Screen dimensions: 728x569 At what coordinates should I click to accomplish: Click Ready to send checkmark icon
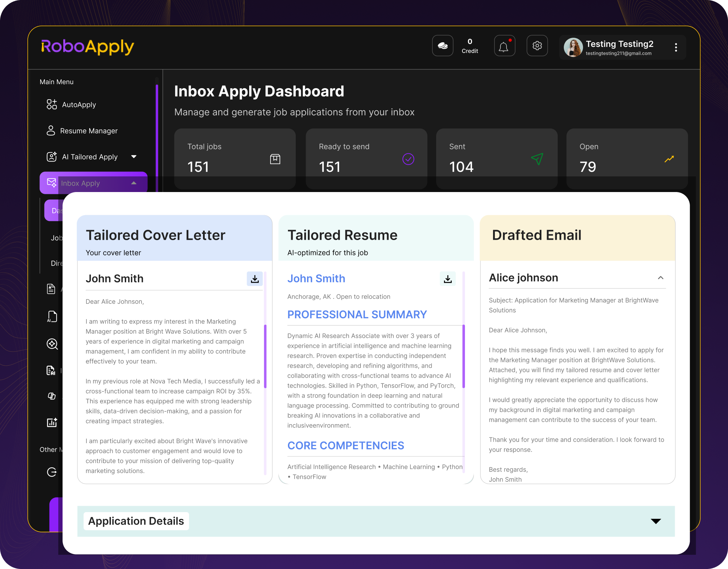[x=408, y=159]
